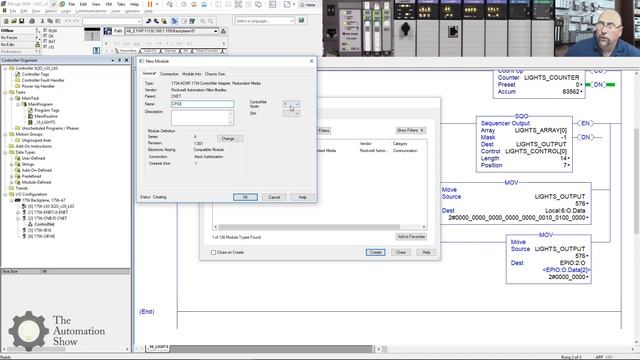Click the globe icon beside language selector
Viewport: 640px width, 360px height.
301,20
